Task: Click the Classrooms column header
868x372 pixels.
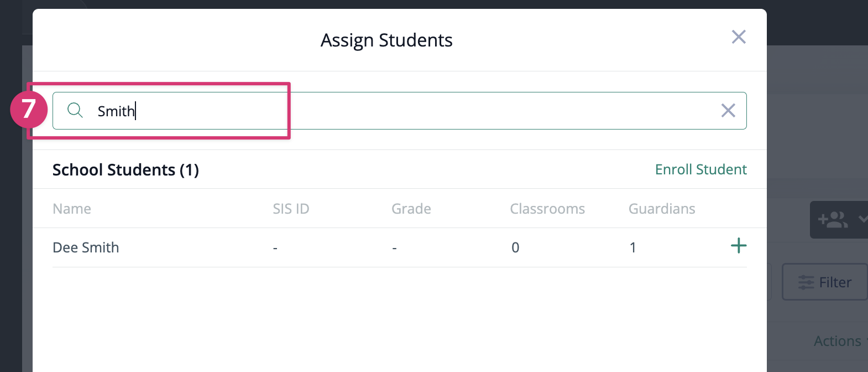Action: [x=547, y=209]
